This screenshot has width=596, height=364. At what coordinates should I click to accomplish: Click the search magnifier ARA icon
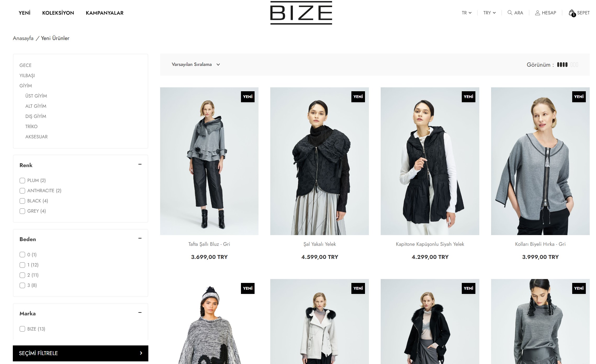tap(510, 13)
